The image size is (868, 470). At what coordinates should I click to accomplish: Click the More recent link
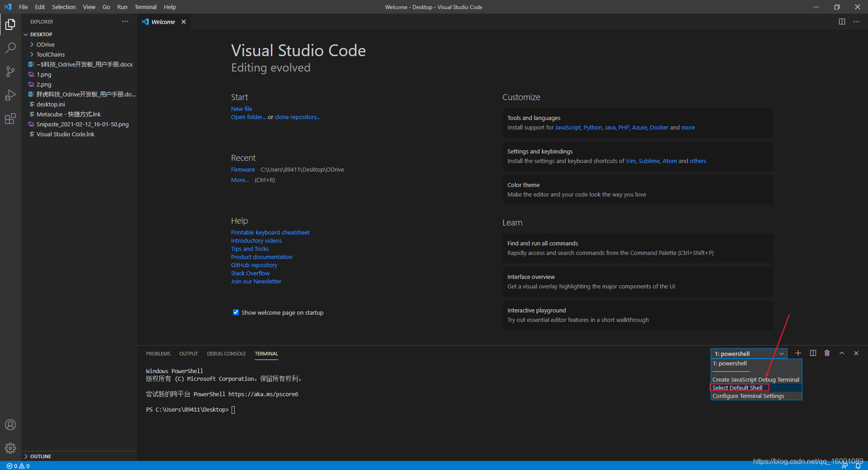(240, 180)
